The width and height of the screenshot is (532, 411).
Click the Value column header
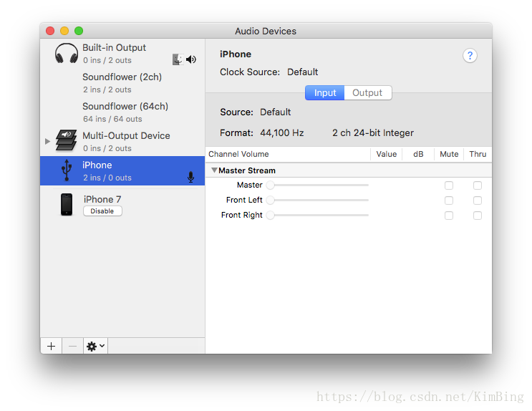[x=387, y=154]
